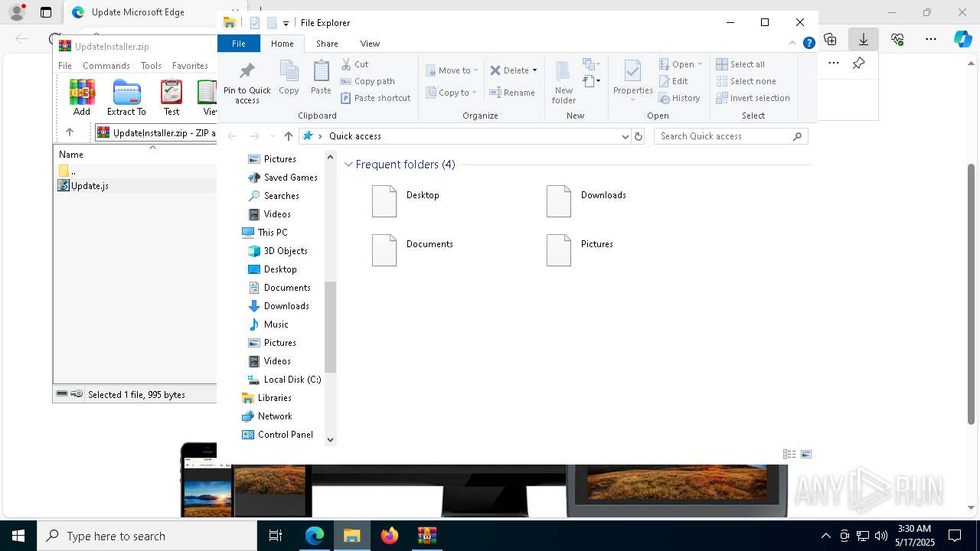This screenshot has width=980, height=551.
Task: Click Select all in ribbon
Action: tap(740, 64)
